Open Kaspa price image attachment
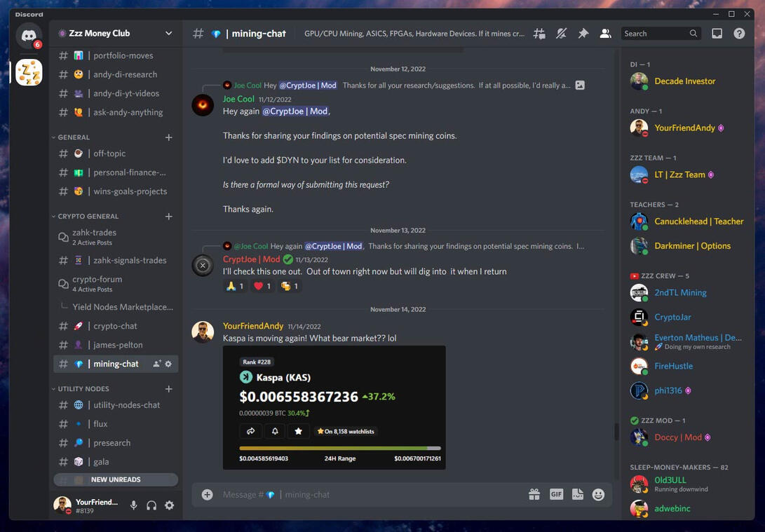Screen dimensions: 765x532 [x=334, y=408]
